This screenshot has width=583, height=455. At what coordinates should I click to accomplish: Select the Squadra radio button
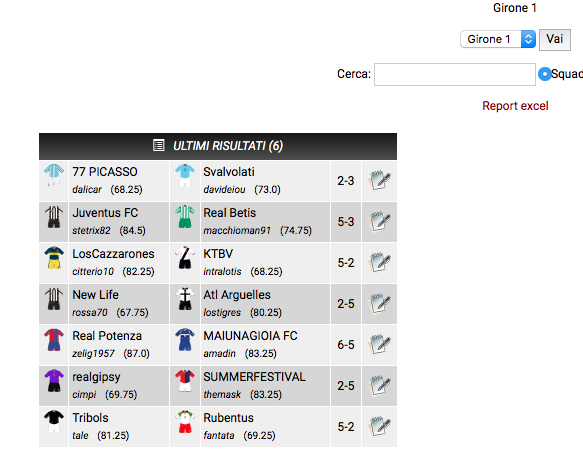pos(544,74)
